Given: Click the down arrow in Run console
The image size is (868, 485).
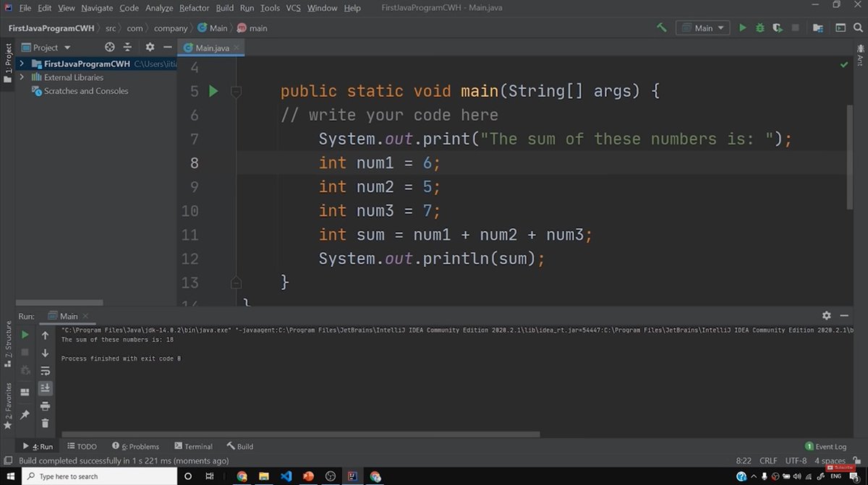Looking at the screenshot, I should 45,353.
